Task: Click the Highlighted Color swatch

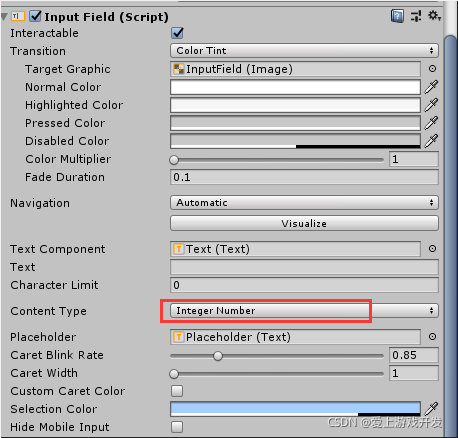Action: coord(295,105)
